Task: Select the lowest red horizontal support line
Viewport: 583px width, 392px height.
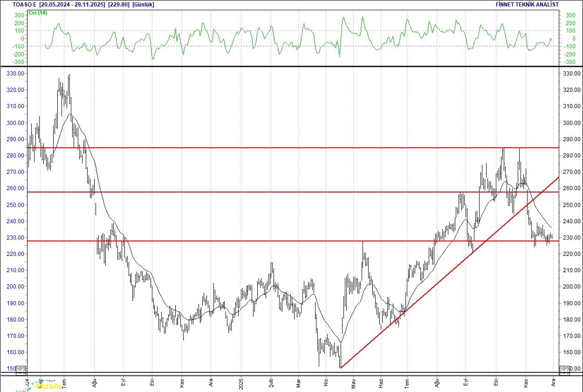Action: [280, 241]
